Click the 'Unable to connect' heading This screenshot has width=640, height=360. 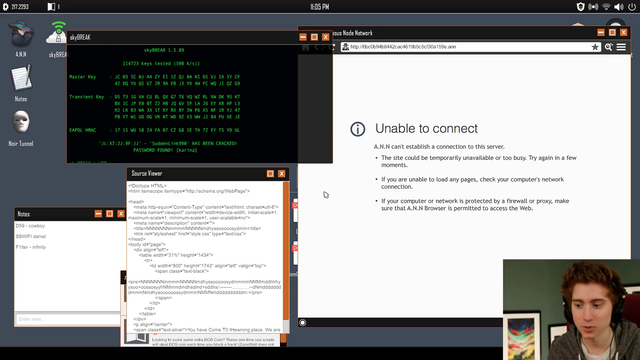426,129
